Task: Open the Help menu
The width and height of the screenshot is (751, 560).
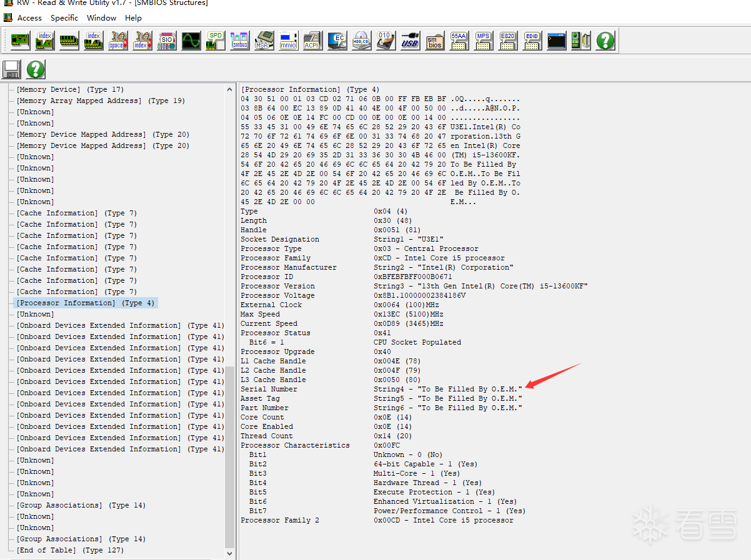Action: 133,17
